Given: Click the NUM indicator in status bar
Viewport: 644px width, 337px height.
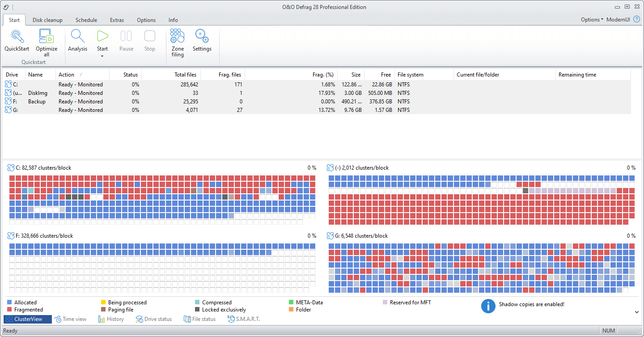Looking at the screenshot, I should coord(609,331).
